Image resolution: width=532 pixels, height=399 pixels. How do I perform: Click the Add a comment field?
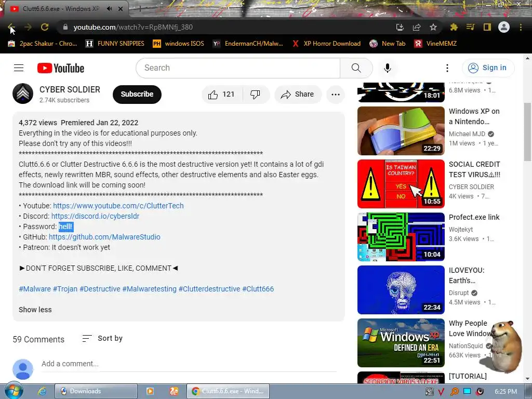(189, 364)
